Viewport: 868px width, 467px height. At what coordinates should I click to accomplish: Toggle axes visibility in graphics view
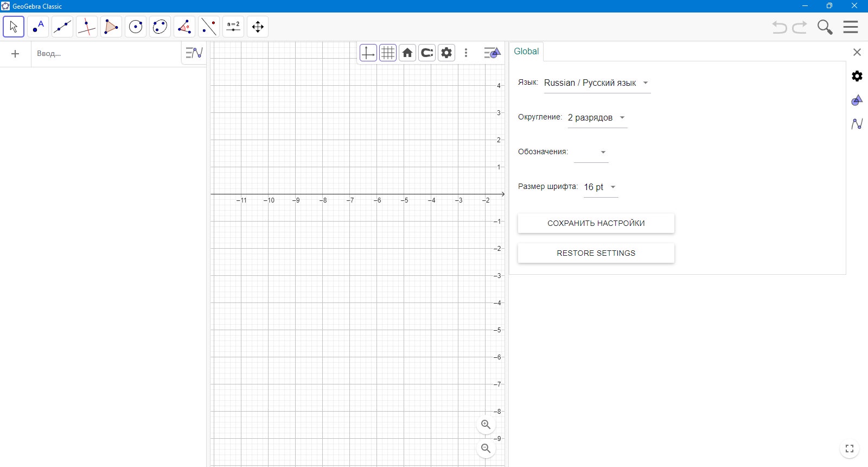tap(368, 53)
